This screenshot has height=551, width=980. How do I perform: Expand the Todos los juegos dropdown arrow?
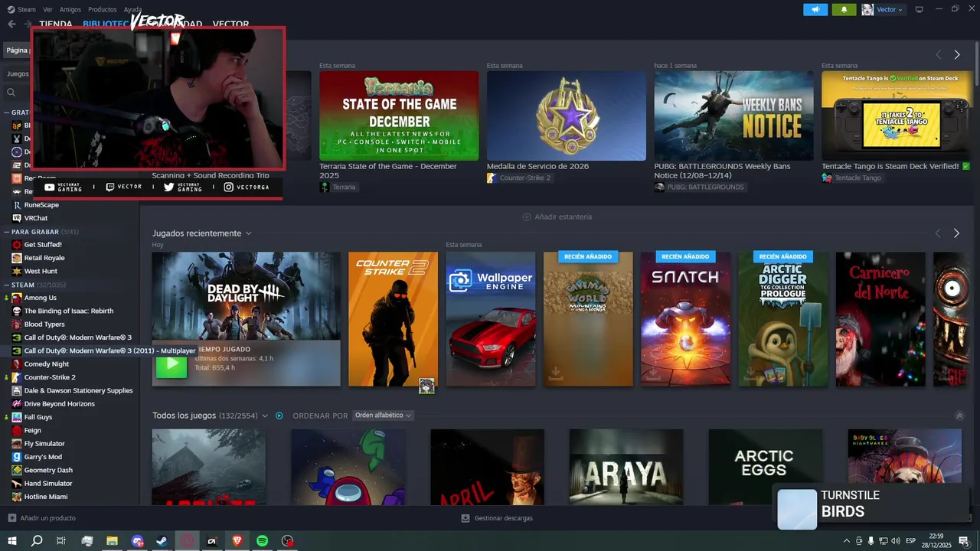(265, 416)
